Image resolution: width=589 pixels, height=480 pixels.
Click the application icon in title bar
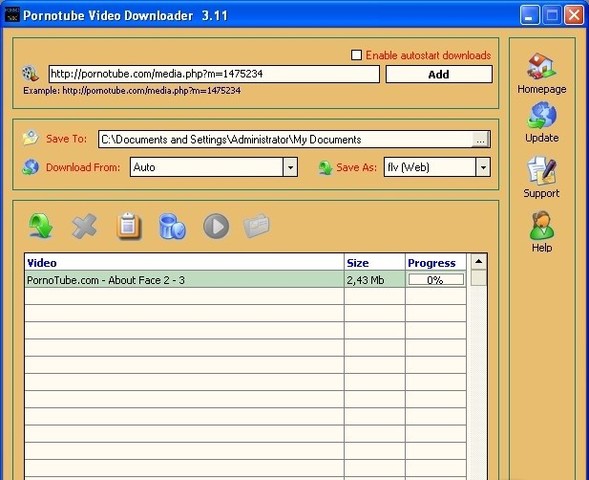[x=12, y=14]
